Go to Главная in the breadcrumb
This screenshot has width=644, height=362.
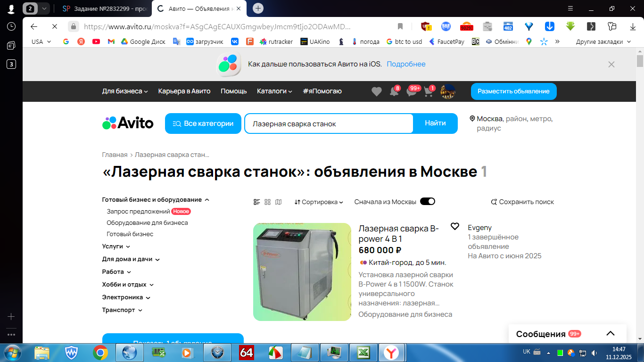pos(115,155)
